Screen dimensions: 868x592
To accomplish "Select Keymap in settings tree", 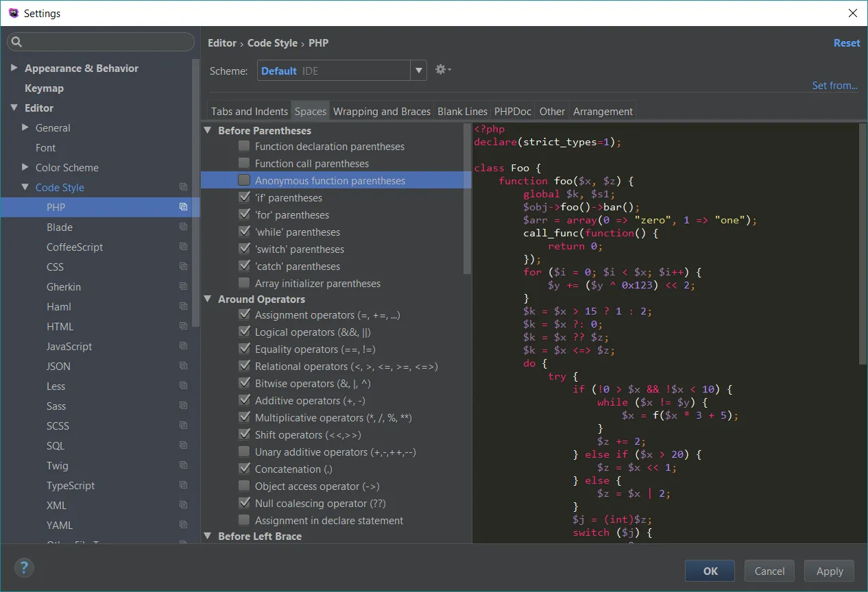I will click(44, 88).
